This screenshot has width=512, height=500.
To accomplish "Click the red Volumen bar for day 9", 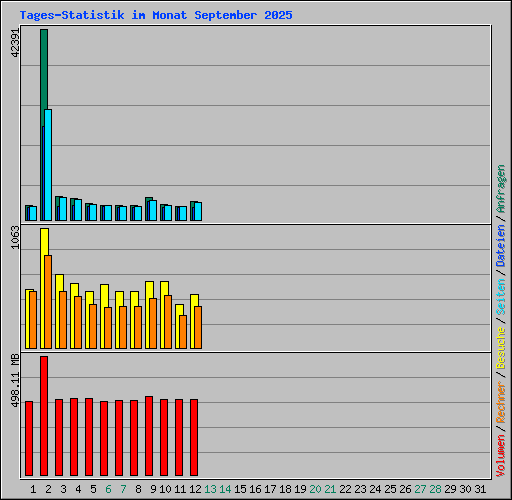I will (x=149, y=436).
